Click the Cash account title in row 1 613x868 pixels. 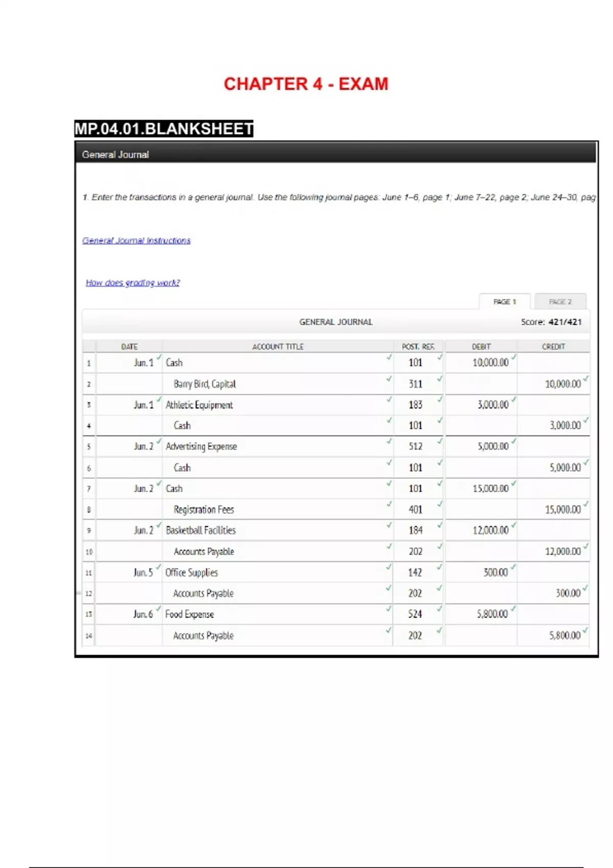point(174,363)
